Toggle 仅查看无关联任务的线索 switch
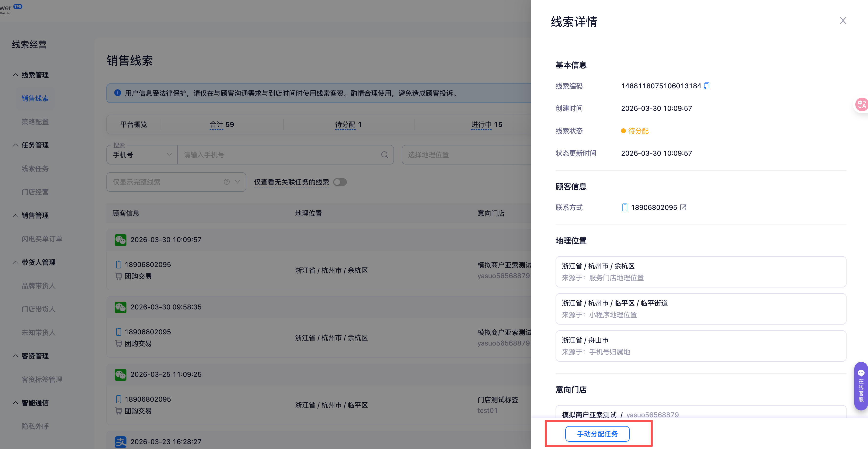Image resolution: width=868 pixels, height=449 pixels. 340,182
